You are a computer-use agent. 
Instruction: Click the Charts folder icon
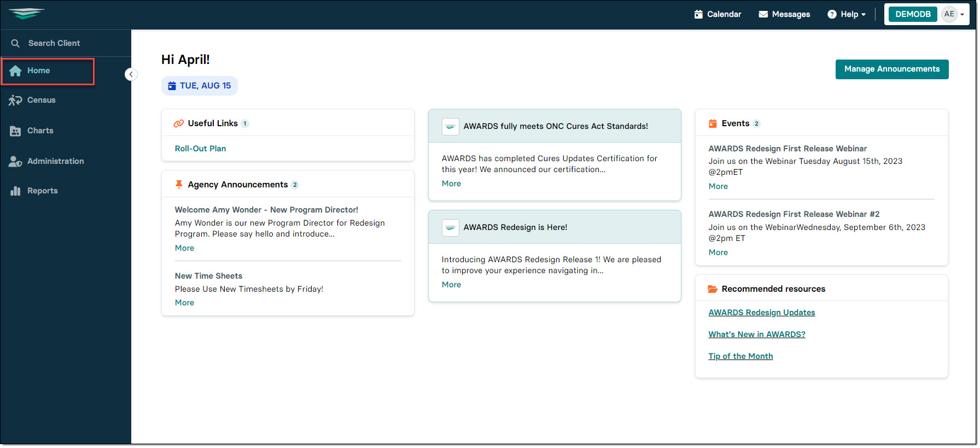15,131
